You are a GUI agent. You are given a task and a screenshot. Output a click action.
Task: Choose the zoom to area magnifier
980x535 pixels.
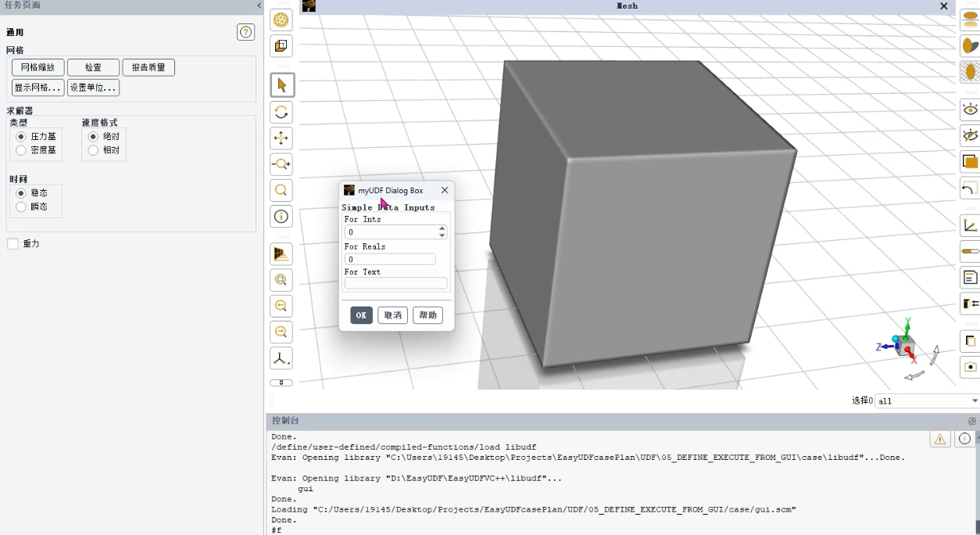click(x=281, y=190)
